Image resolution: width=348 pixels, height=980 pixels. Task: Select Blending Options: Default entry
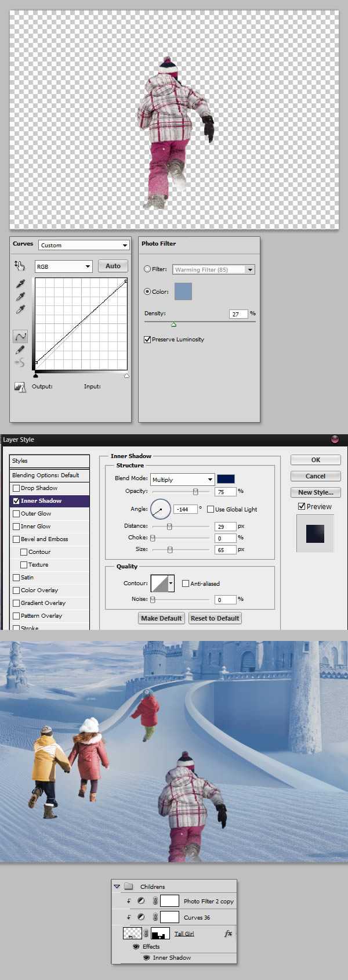coord(50,475)
